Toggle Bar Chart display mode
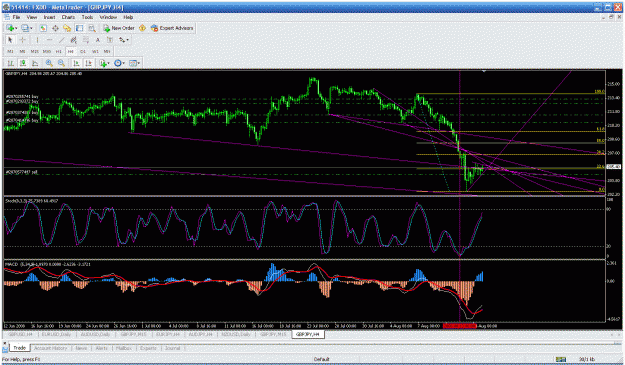 pyautogui.click(x=11, y=63)
